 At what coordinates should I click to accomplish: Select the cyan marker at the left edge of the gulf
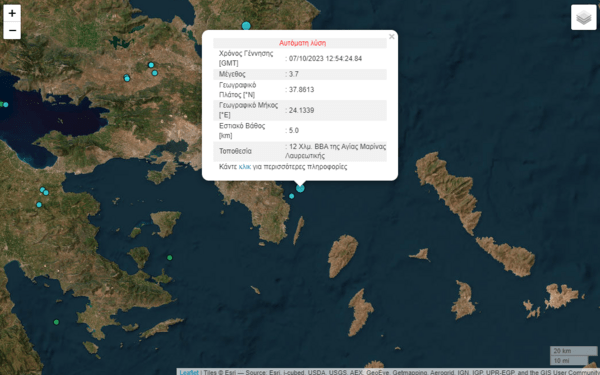tap(5, 104)
